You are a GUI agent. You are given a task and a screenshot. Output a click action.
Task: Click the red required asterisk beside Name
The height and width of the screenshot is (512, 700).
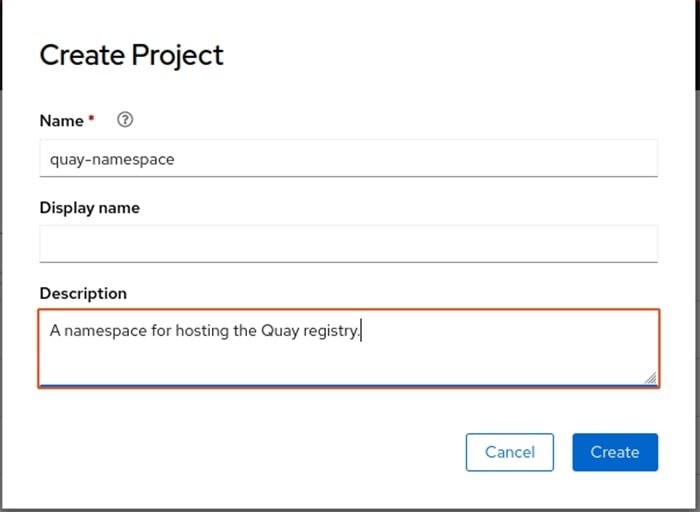[x=92, y=120]
